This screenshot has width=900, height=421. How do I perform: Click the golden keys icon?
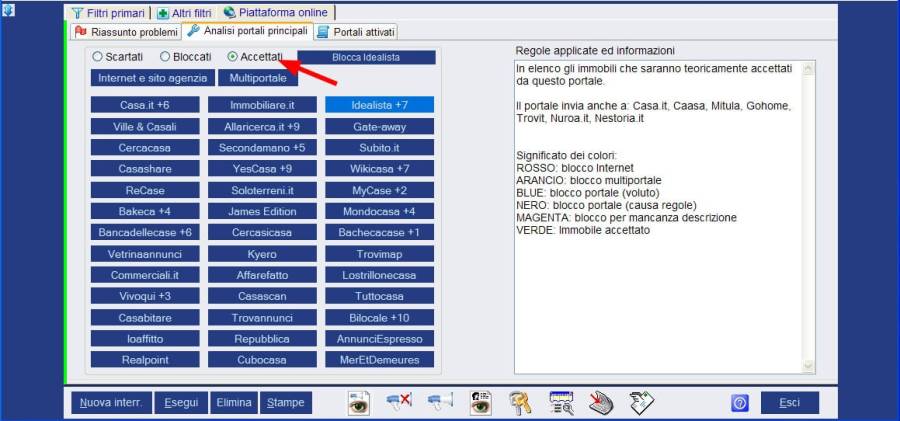click(x=520, y=403)
